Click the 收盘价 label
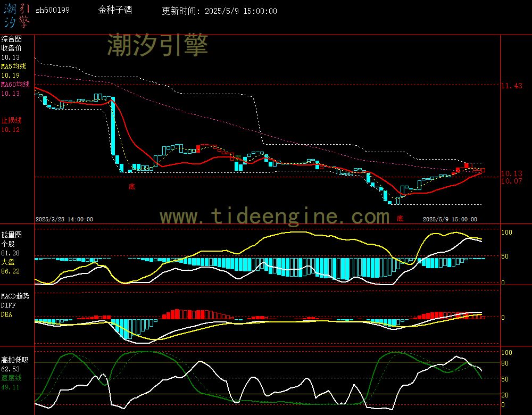532x415 pixels. pos(11,48)
